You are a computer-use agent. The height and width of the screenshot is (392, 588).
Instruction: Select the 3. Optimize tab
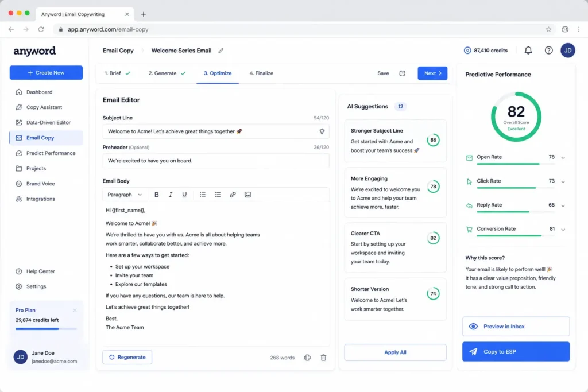tap(218, 73)
